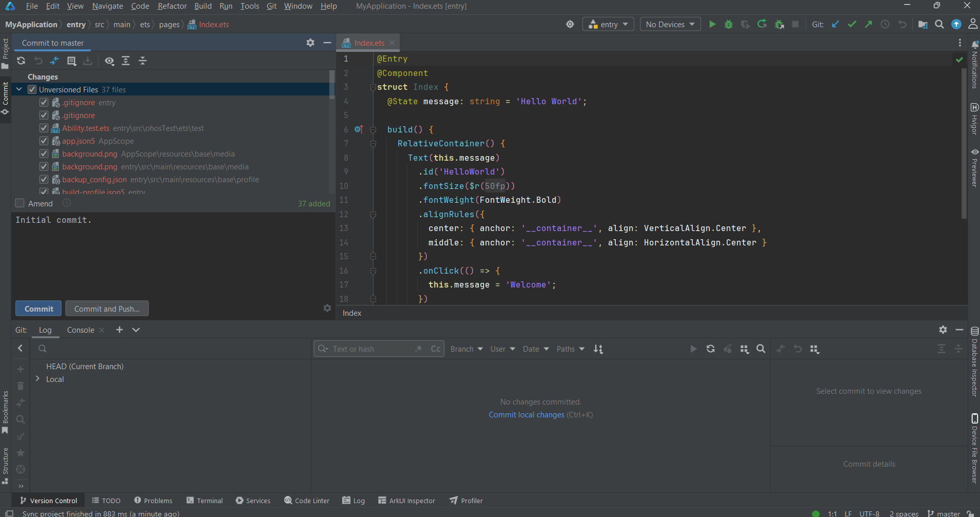The width and height of the screenshot is (980, 517).
Task: Toggle Unversioned Files checkbox
Action: coord(32,89)
